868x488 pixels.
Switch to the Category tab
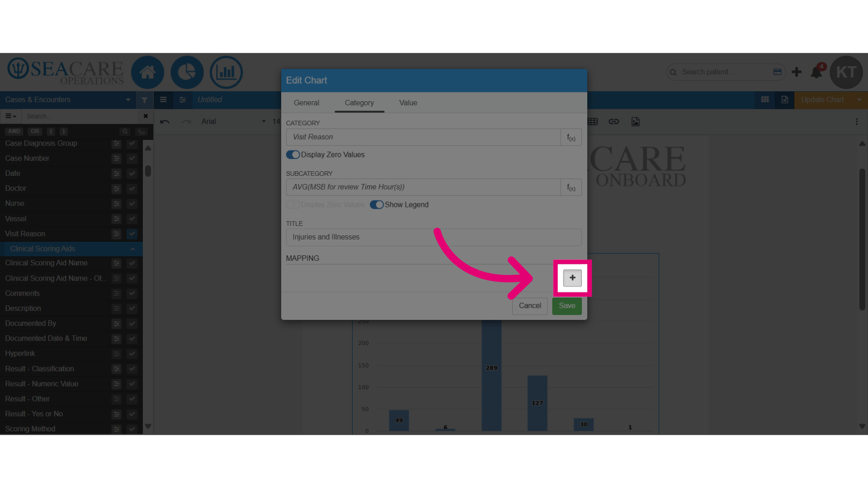(359, 103)
